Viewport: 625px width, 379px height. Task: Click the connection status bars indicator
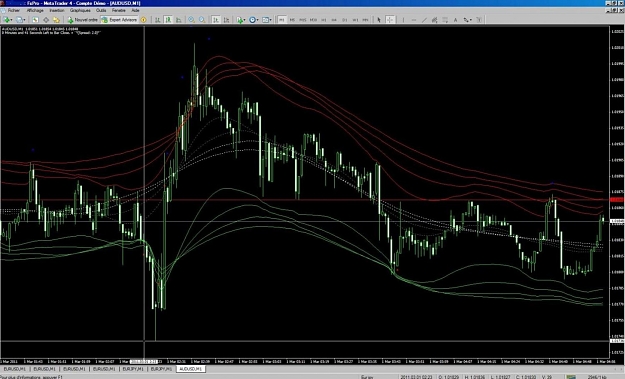coord(571,377)
